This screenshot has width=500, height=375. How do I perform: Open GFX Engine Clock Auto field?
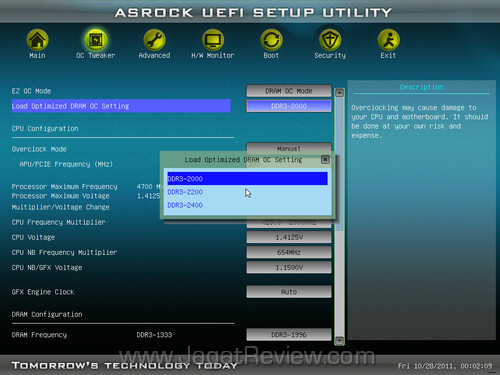click(289, 292)
